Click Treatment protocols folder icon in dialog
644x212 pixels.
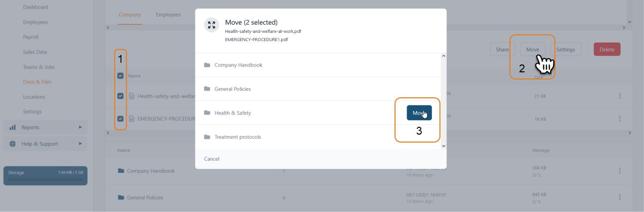point(207,137)
